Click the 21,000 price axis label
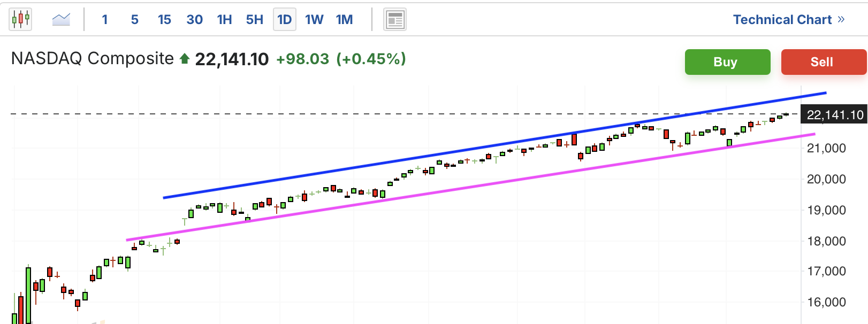Screen dimensions: 868x324 click(826, 148)
